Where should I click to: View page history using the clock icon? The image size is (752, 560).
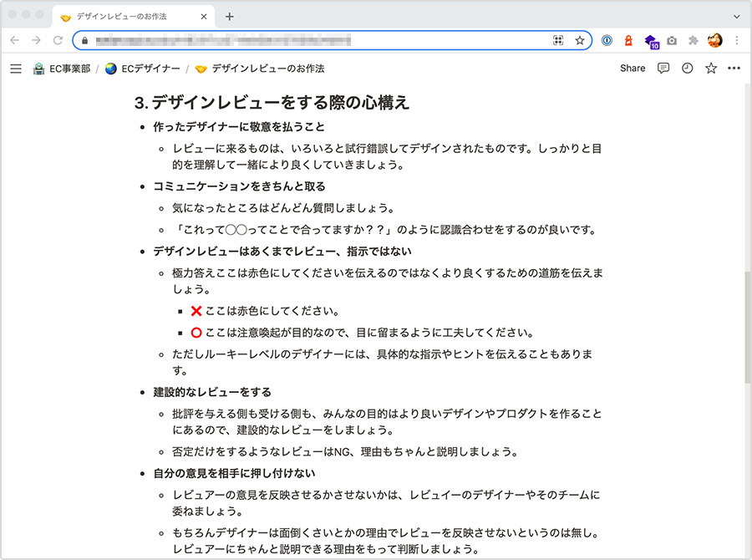[686, 69]
